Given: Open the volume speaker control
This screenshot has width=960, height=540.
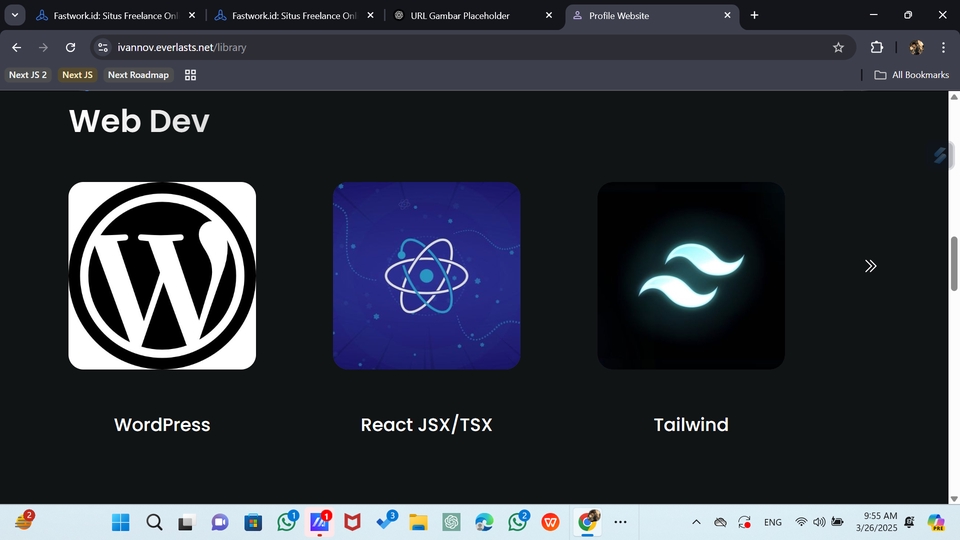Looking at the screenshot, I should coord(819,522).
